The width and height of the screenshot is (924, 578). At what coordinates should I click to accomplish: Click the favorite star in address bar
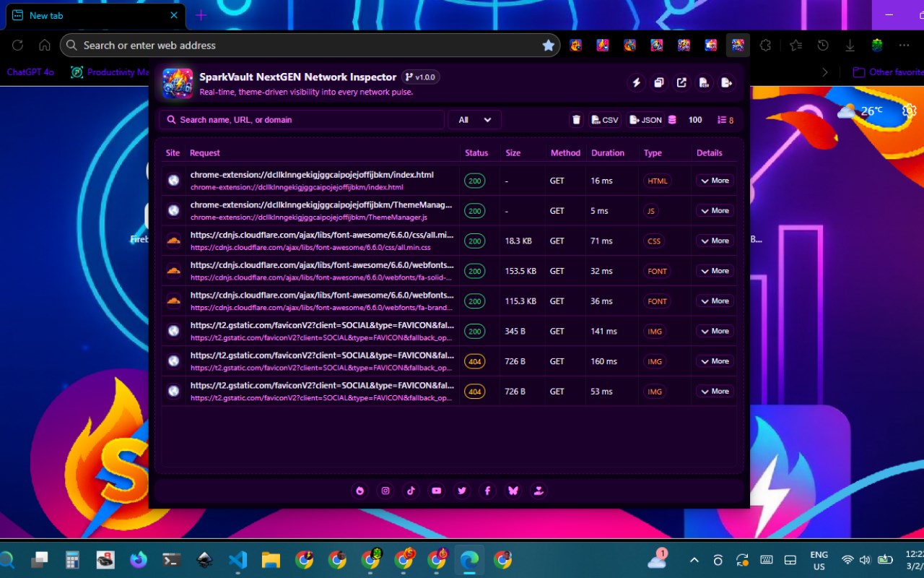pyautogui.click(x=549, y=46)
